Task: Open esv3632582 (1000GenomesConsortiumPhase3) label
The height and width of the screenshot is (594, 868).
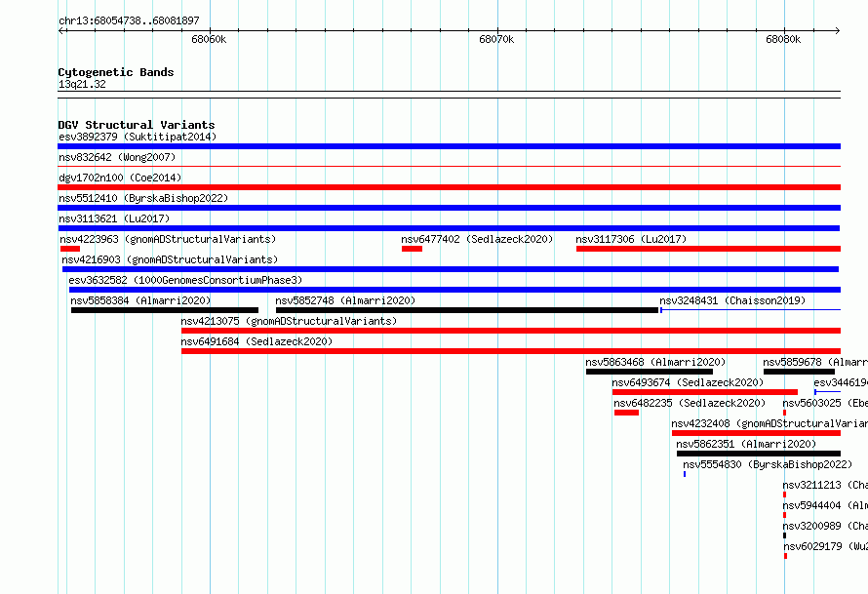Action: pyautogui.click(x=185, y=280)
